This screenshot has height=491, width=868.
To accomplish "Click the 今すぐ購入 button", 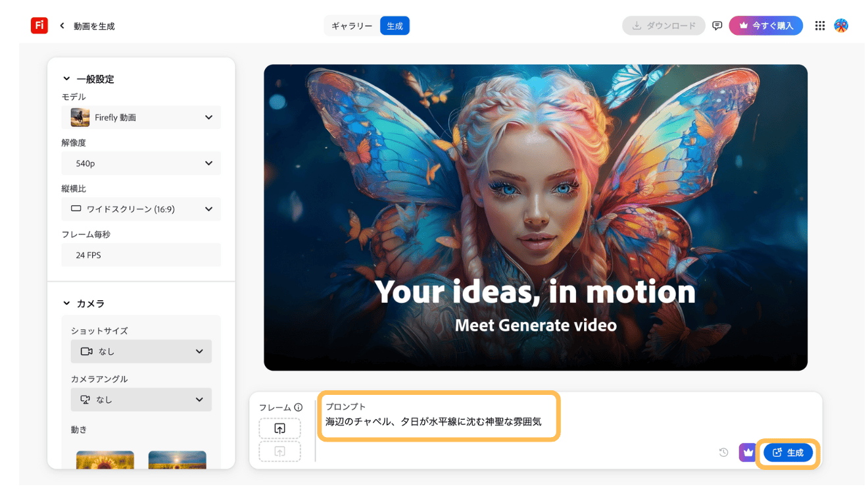I will [x=765, y=26].
